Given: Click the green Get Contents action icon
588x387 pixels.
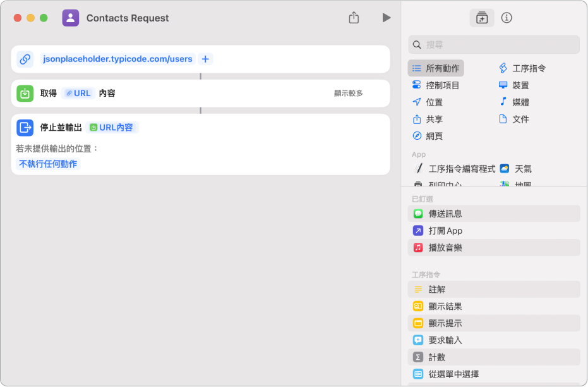Looking at the screenshot, I should [x=25, y=94].
